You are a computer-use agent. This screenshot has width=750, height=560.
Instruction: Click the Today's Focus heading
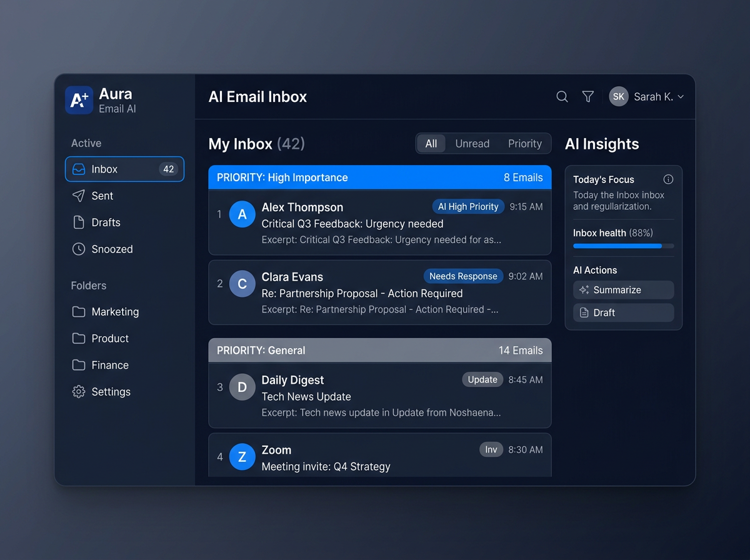pos(604,179)
